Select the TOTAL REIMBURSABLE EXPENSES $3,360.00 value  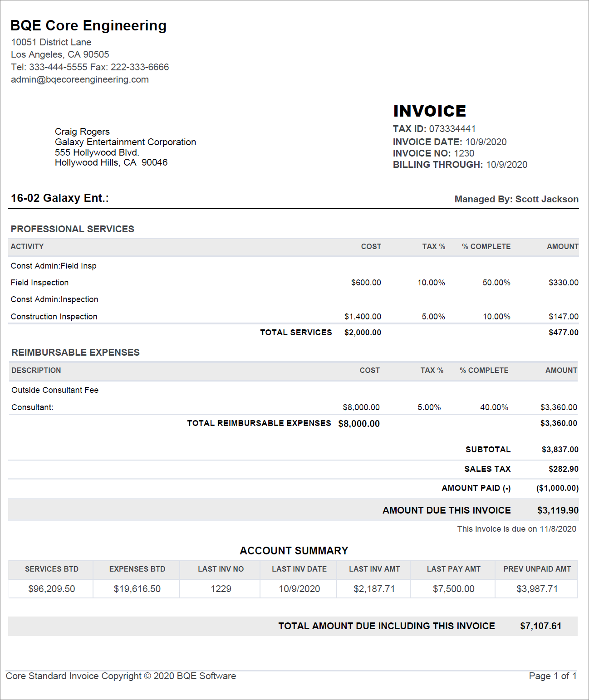coord(557,423)
